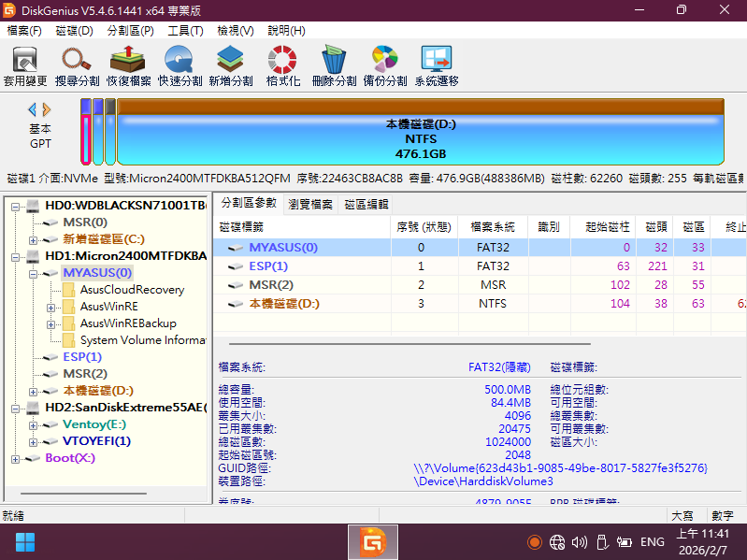Select 新增磁碟區(C:) in the tree
The image size is (747, 560).
tap(104, 239)
